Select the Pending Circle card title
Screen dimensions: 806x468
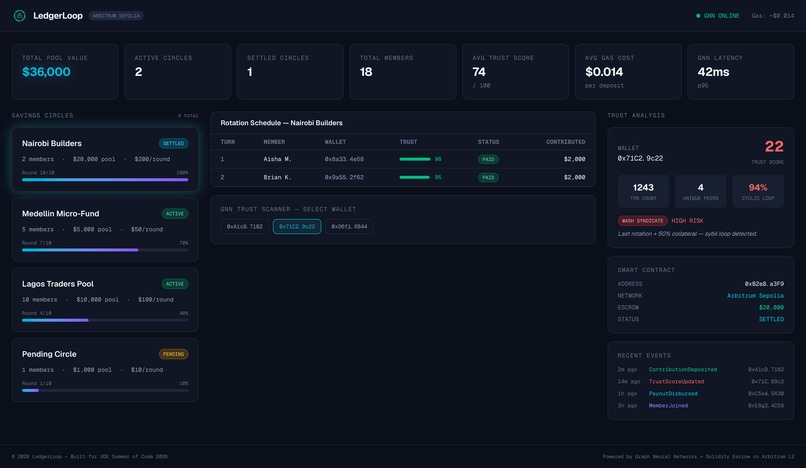pyautogui.click(x=49, y=354)
